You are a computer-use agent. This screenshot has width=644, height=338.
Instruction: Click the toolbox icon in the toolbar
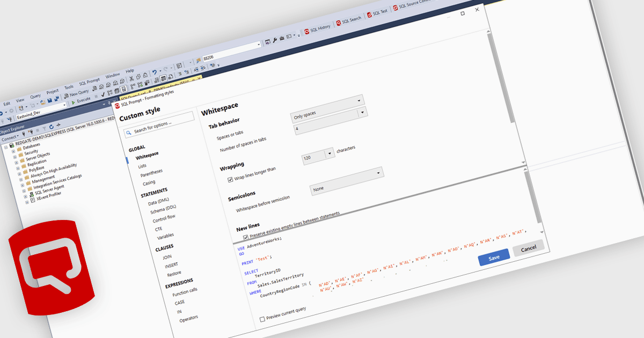pos(281,39)
